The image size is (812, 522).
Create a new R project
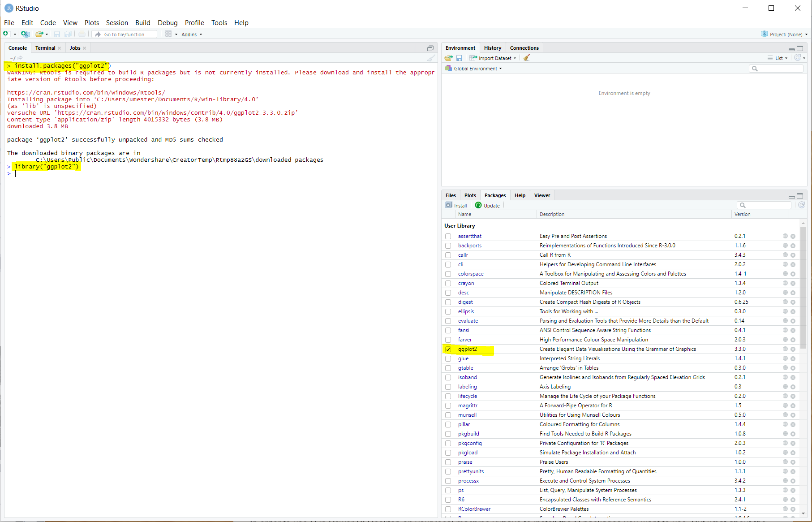click(x=25, y=34)
